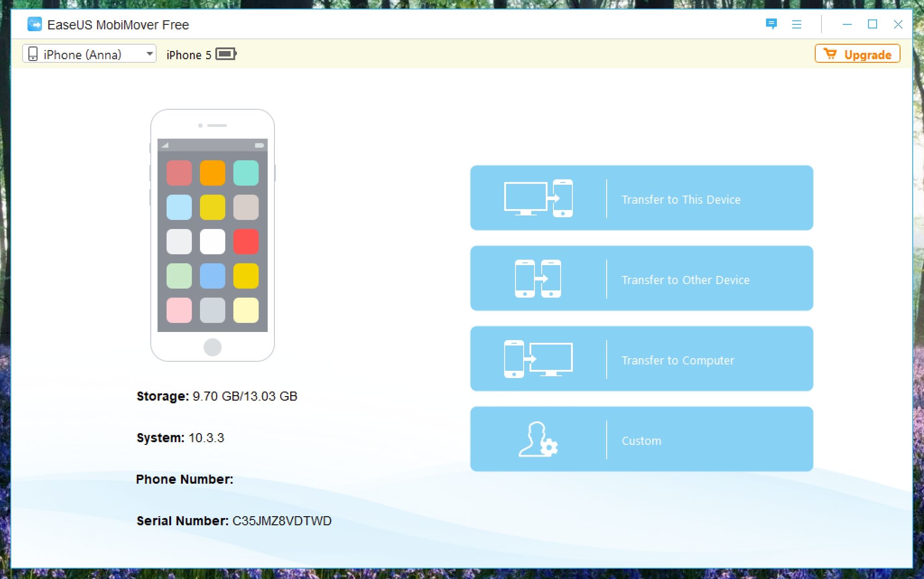Image resolution: width=924 pixels, height=579 pixels.
Task: Choose Transfer to Computer option
Action: 678,360
